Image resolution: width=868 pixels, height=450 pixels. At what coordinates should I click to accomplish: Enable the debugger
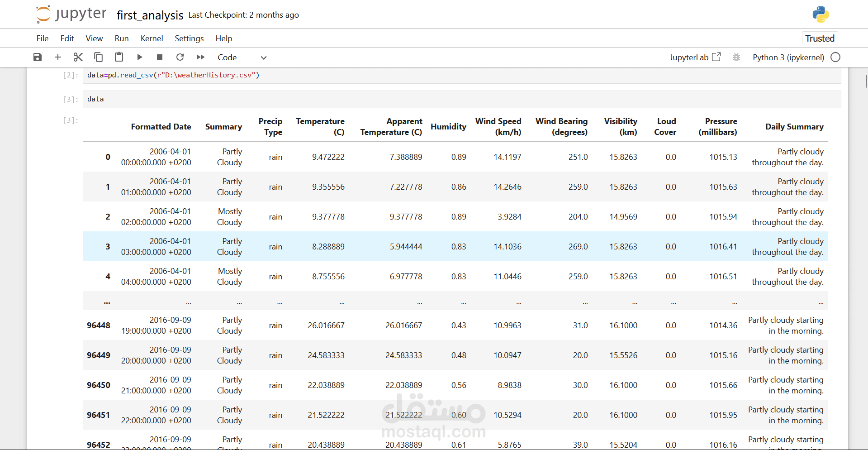coord(736,57)
